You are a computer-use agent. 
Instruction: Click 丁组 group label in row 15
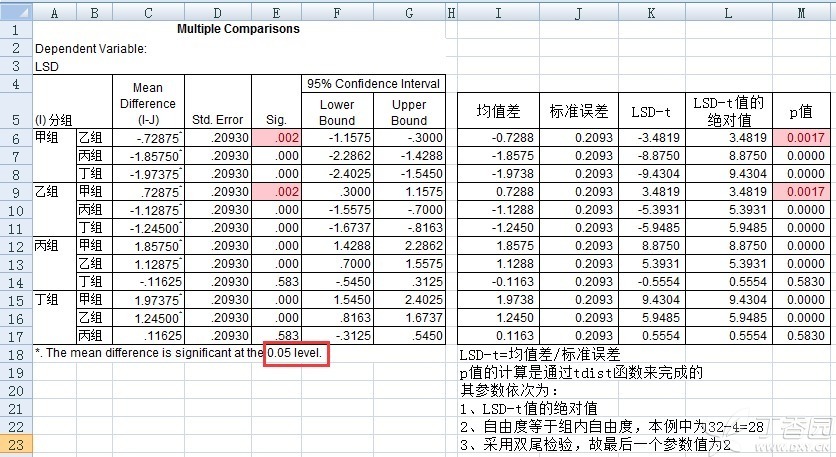47,299
